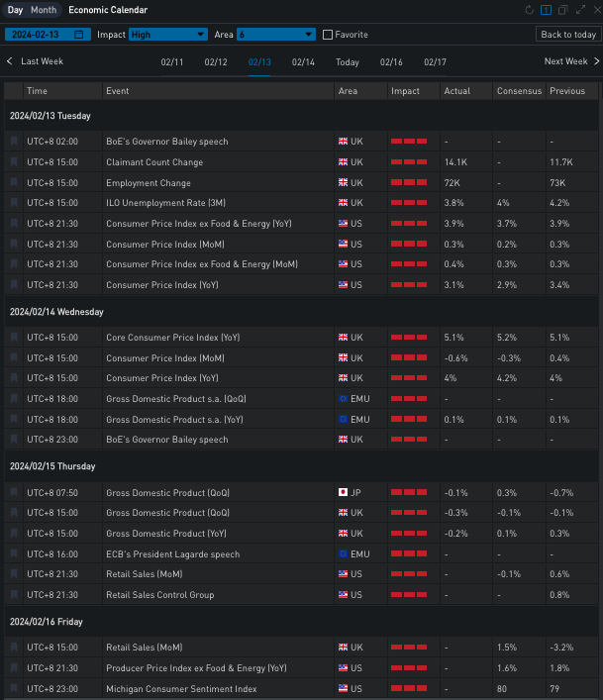Viewport: 603px width, 700px height.
Task: Open the Impact dropdown set to High
Action: point(167,35)
